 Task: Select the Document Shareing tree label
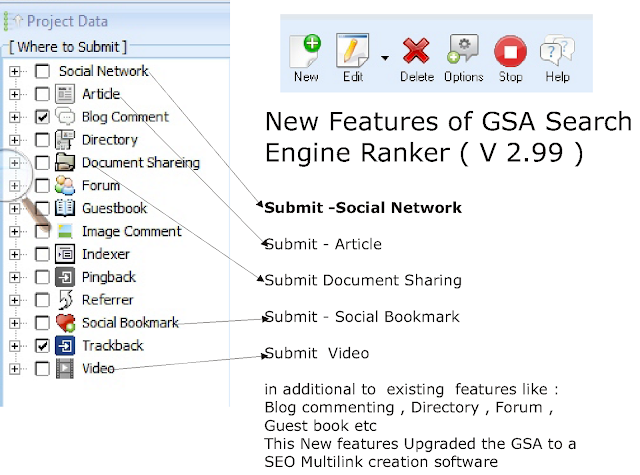[141, 162]
